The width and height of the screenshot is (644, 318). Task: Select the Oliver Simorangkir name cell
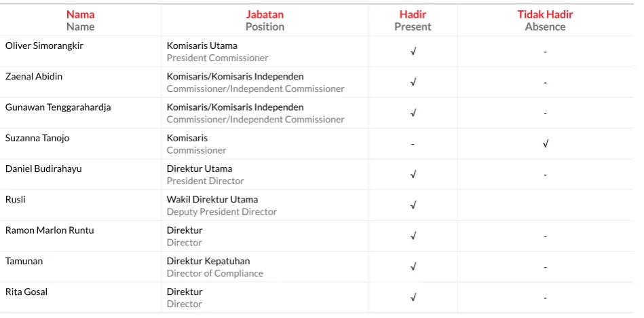coord(81,52)
